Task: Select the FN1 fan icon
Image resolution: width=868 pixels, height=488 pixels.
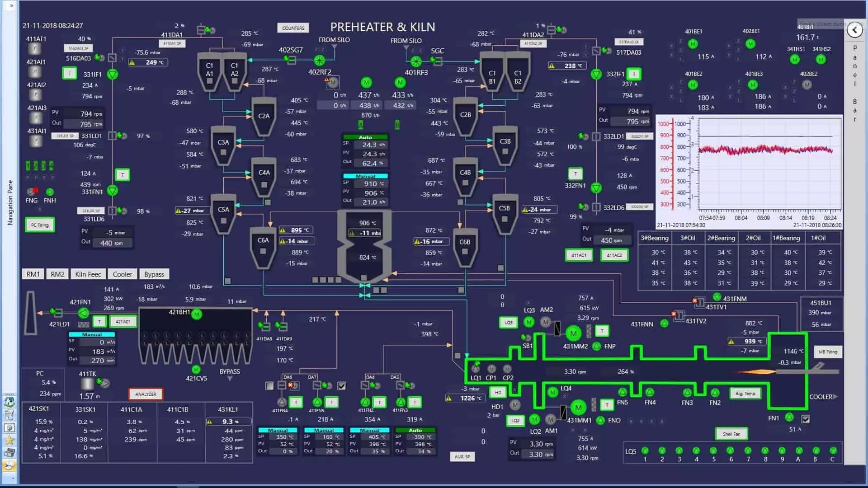Action: click(x=789, y=417)
